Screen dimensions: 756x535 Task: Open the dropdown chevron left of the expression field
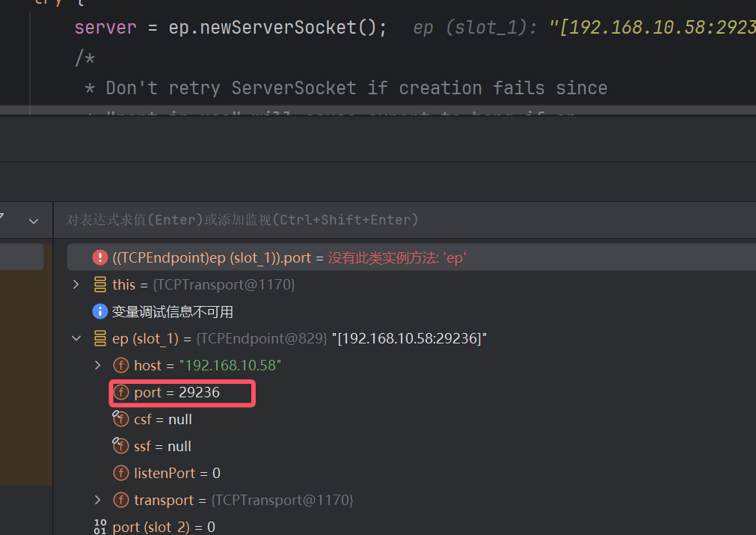click(x=34, y=221)
